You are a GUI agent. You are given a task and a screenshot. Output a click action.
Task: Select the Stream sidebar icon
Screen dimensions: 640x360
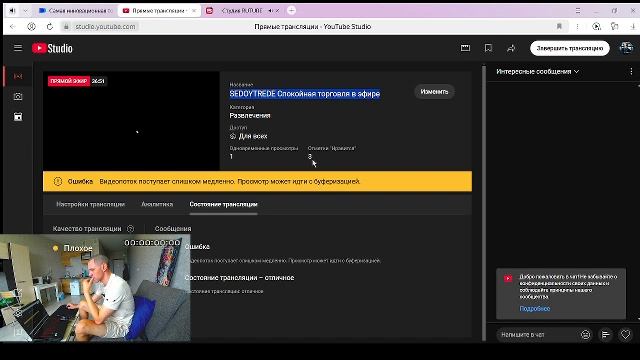[x=18, y=76]
